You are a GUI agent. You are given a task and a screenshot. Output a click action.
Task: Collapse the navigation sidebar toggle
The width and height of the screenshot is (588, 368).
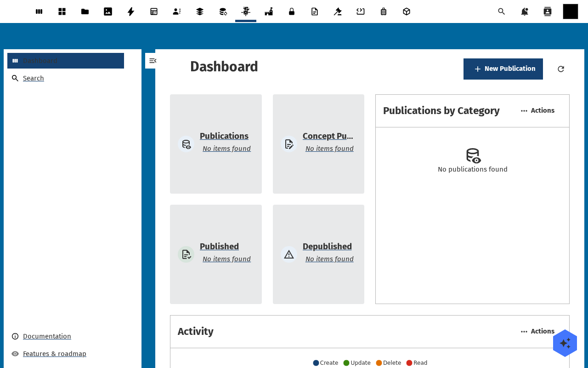tap(153, 61)
